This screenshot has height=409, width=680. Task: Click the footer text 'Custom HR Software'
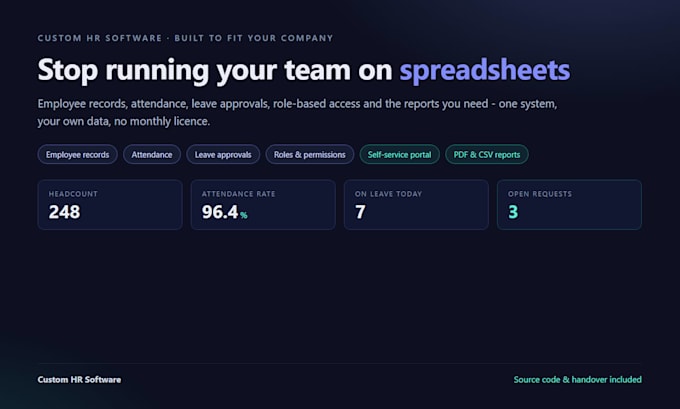pos(79,380)
